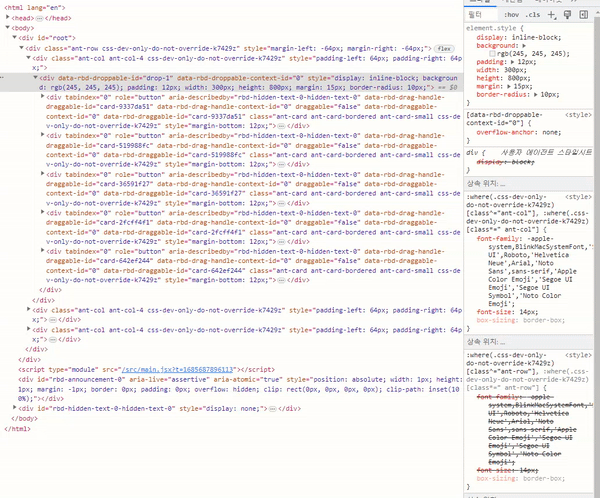The height and width of the screenshot is (498, 600).
Task: Click the new style rule plus icon
Action: point(551,15)
